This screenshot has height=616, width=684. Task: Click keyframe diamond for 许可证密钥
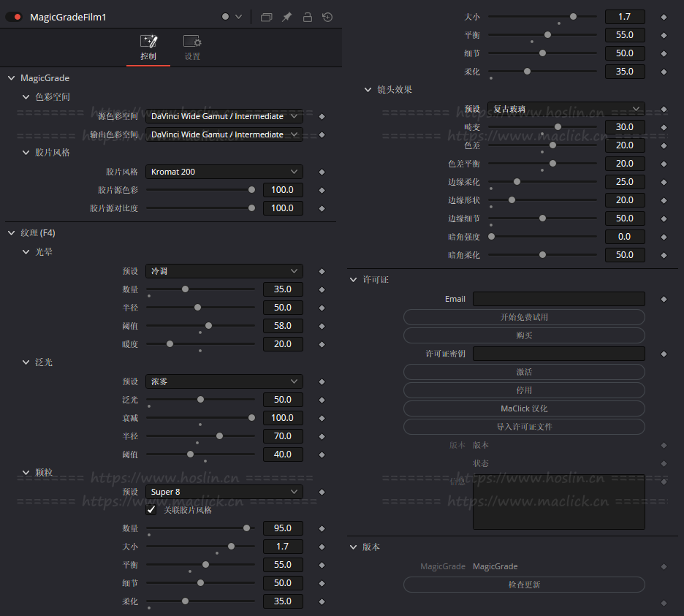(664, 354)
